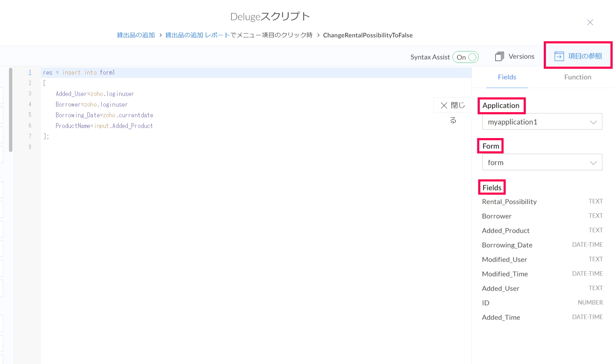Toggle the Syntax Assist switch off
The width and height of the screenshot is (613, 364).
coord(466,57)
